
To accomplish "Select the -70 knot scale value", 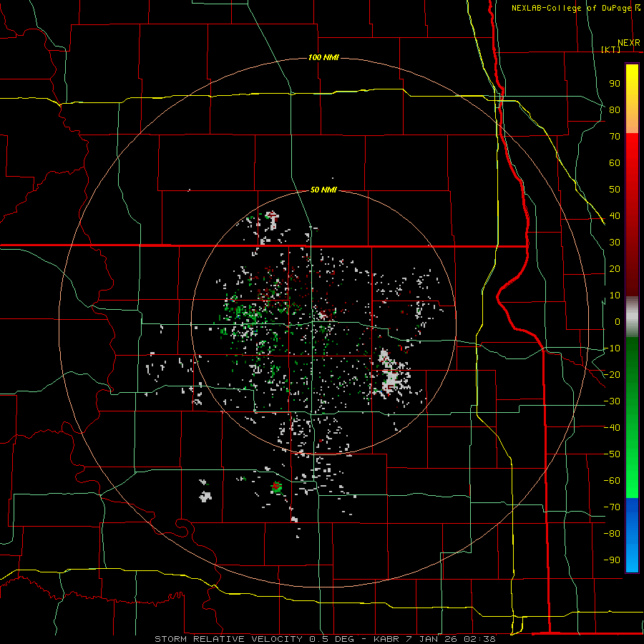I will pyautogui.click(x=612, y=507).
